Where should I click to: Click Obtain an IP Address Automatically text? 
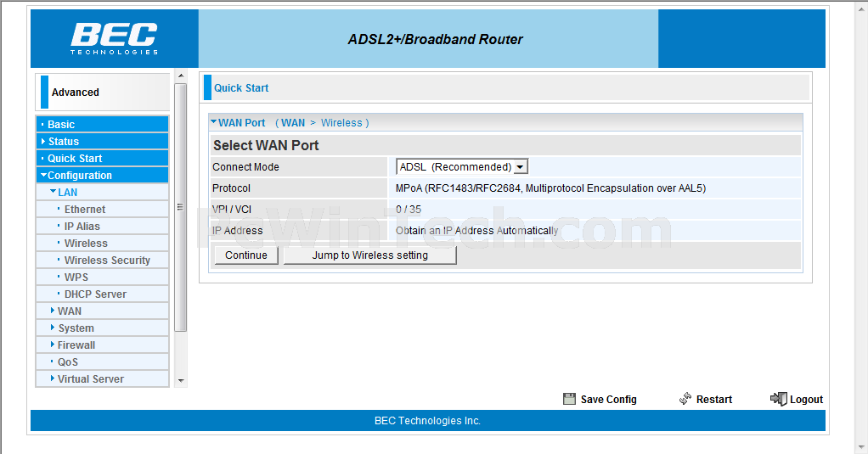point(477,231)
